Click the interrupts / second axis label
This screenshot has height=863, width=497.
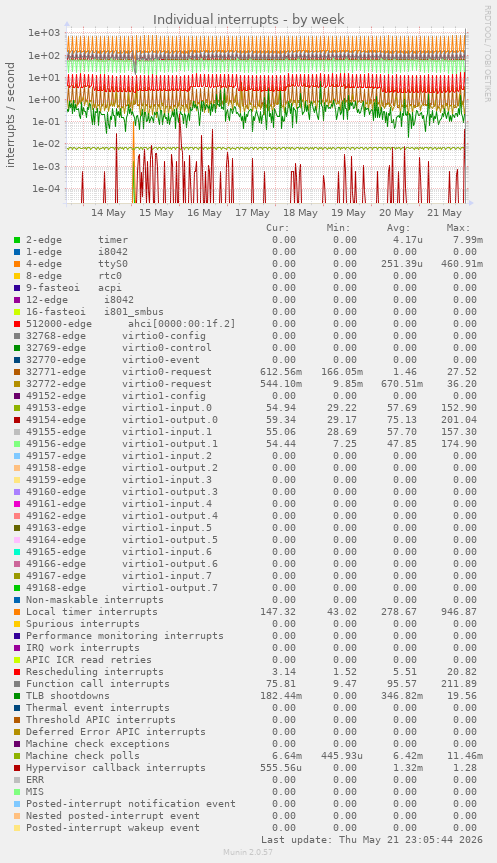[10, 114]
